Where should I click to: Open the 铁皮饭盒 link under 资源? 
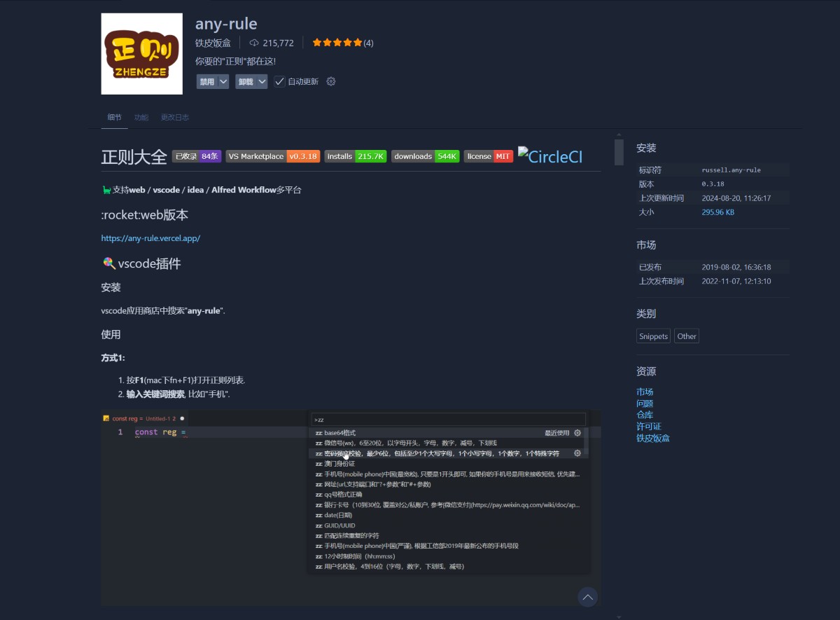(653, 438)
